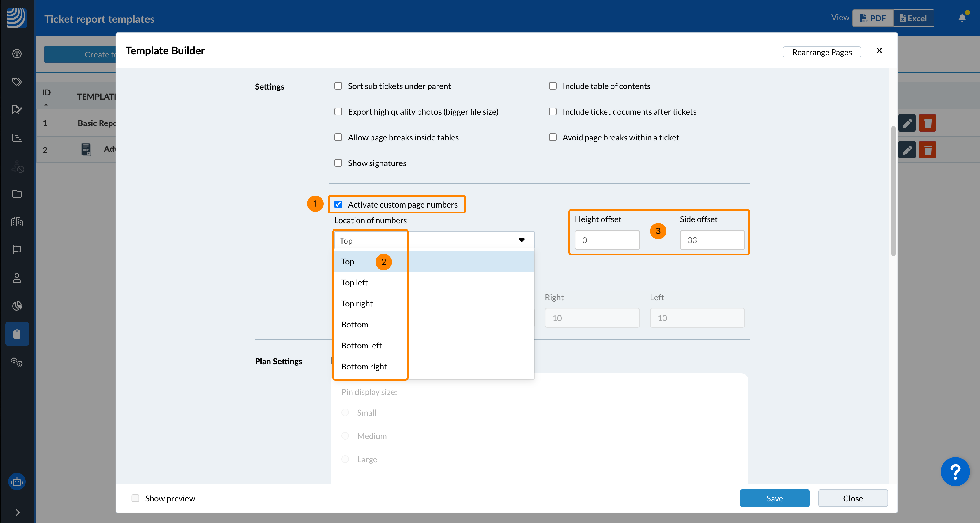Tick the Show signatures checkbox

(x=338, y=163)
